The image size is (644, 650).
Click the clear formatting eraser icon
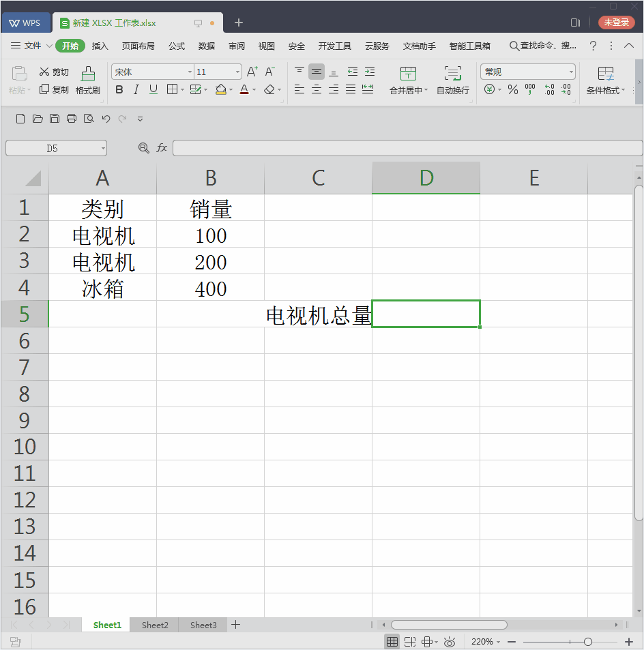coord(269,89)
